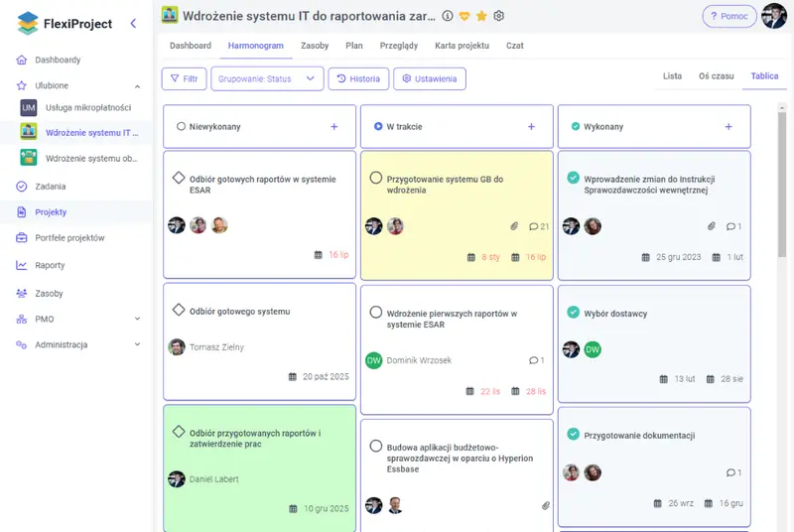
Task: Add a task to W trakcie column
Action: click(531, 126)
